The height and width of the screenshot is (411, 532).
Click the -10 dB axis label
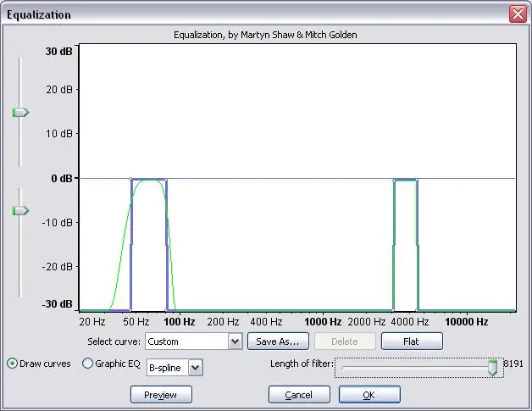tap(57, 223)
